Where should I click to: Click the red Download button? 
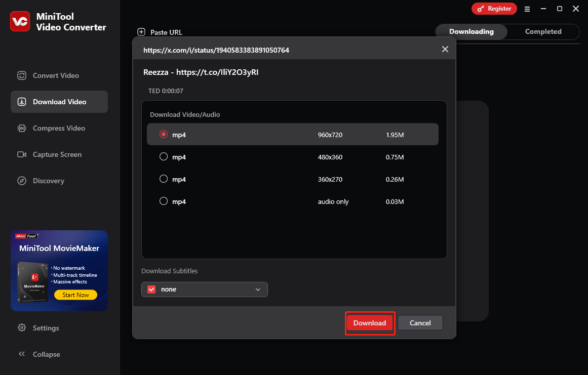(370, 323)
